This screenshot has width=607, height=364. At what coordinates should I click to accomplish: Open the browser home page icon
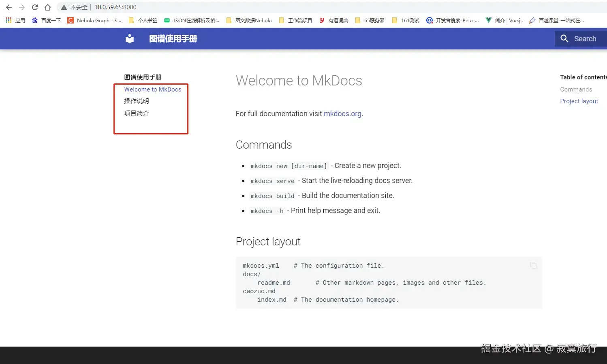tap(48, 7)
